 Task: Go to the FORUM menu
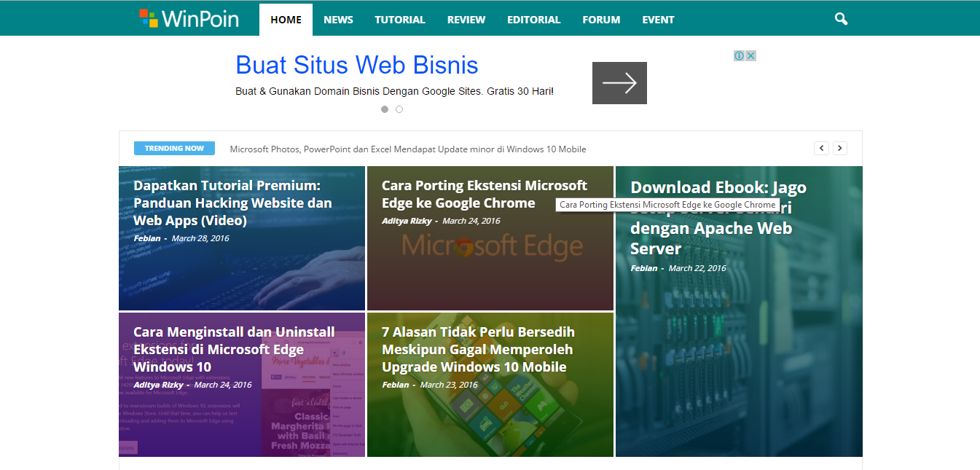tap(601, 20)
